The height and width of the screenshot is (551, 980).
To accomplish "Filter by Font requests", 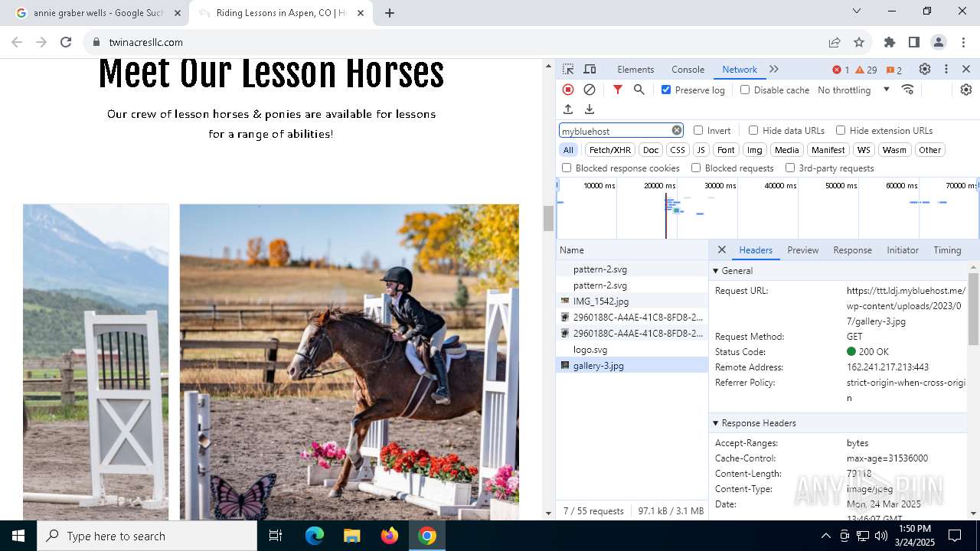I will (726, 150).
